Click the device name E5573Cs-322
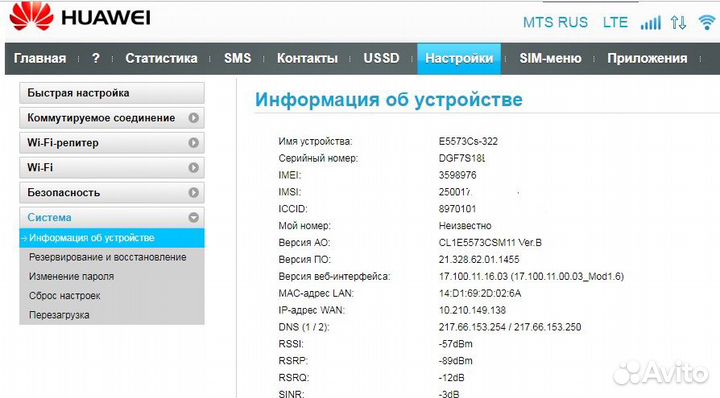720x398 pixels. pos(468,141)
